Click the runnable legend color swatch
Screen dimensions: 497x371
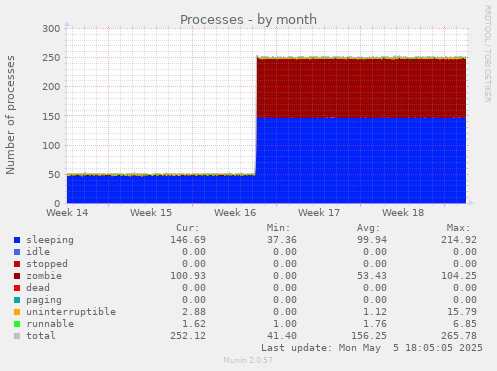17,324
